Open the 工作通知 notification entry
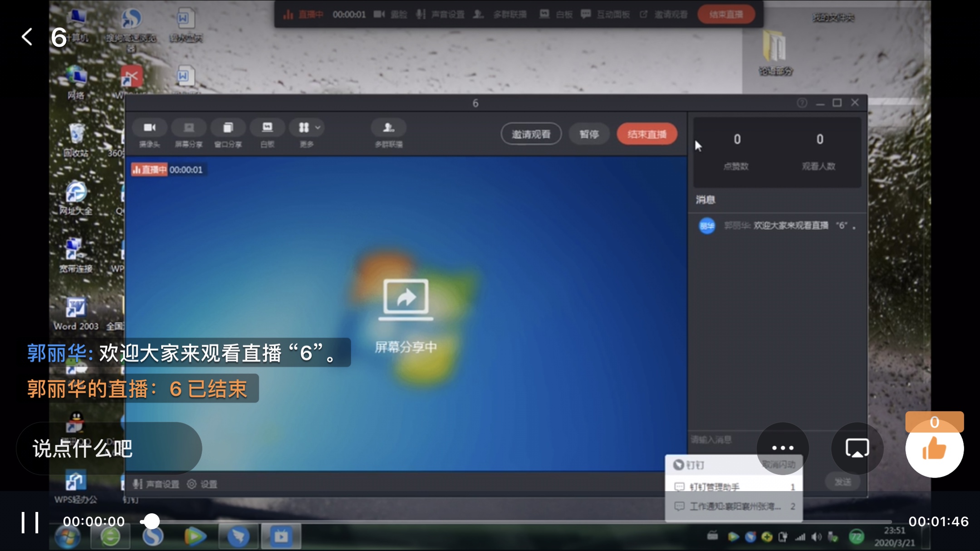The image size is (980, 551). tap(734, 506)
